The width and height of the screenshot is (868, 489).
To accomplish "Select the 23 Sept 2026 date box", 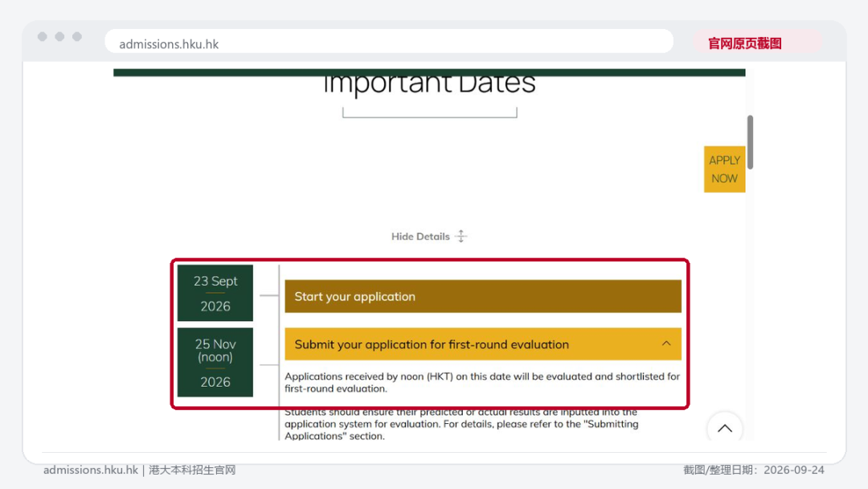I will coord(215,293).
